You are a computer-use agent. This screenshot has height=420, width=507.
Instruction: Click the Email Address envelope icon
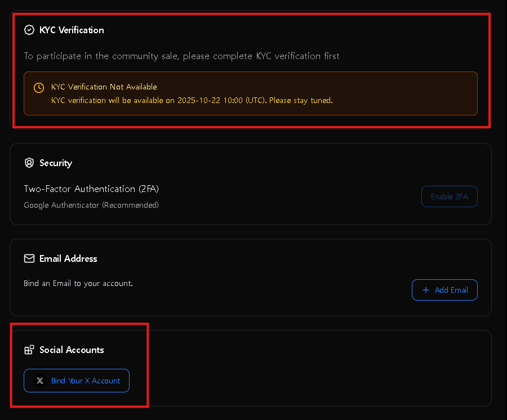(29, 258)
